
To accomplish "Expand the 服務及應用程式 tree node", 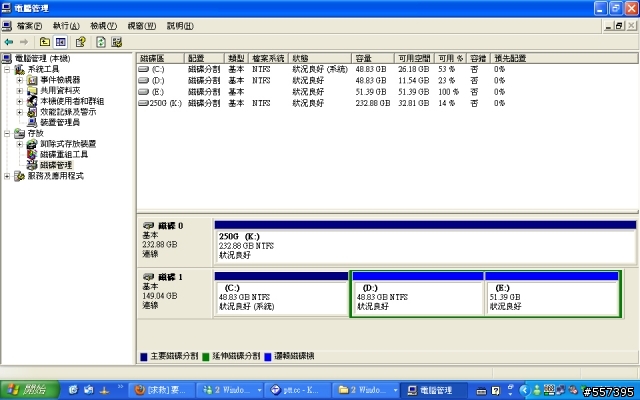I will pos(7,176).
